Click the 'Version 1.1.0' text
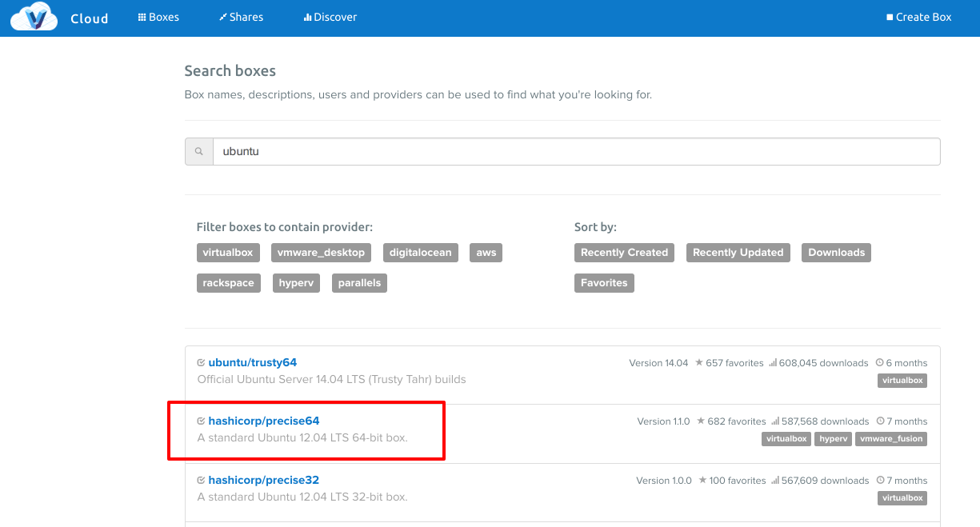980x527 pixels. [x=663, y=421]
